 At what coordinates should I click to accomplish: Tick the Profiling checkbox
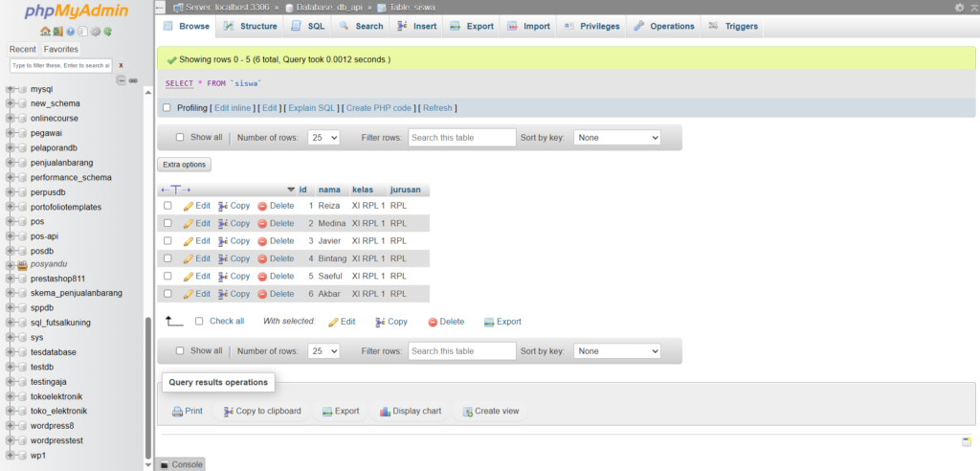point(167,108)
